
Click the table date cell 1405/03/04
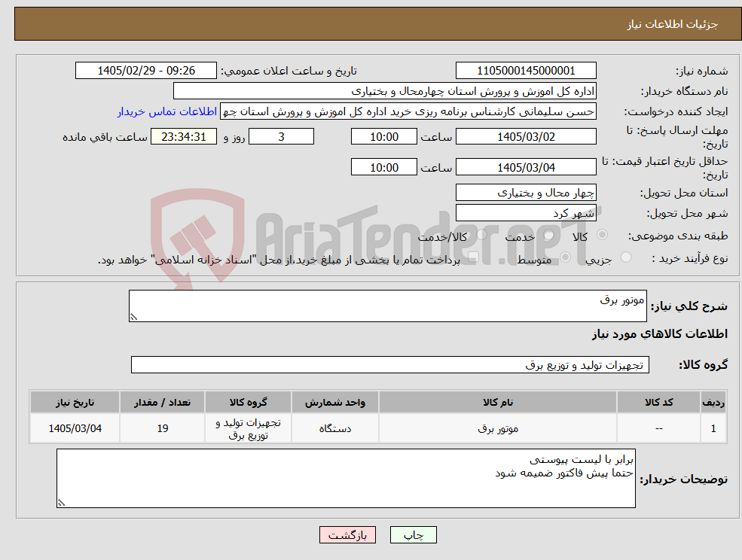pyautogui.click(x=75, y=428)
